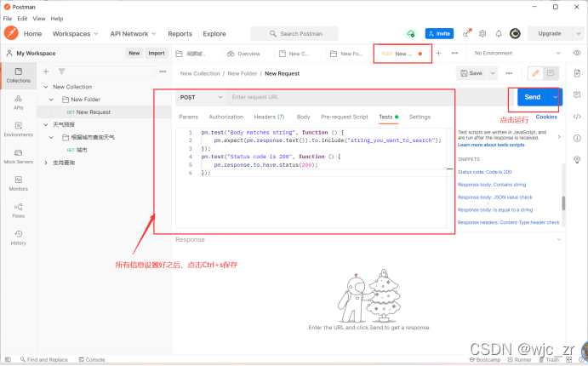Click the Send button
The width and height of the screenshot is (588, 366).
533,97
